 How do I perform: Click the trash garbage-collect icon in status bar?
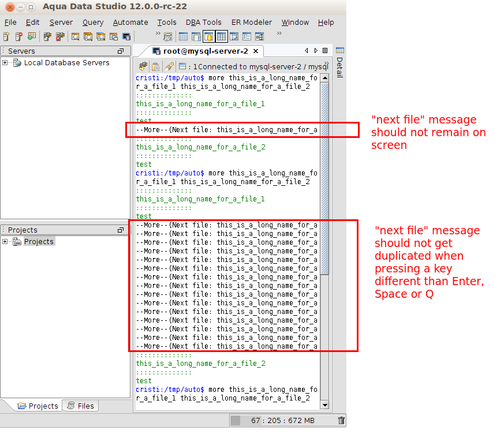(341, 420)
